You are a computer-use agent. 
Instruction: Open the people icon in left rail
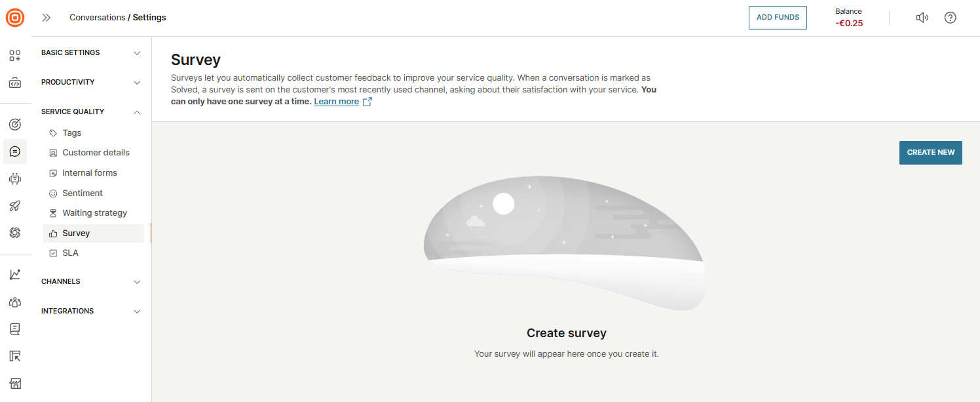point(15,302)
